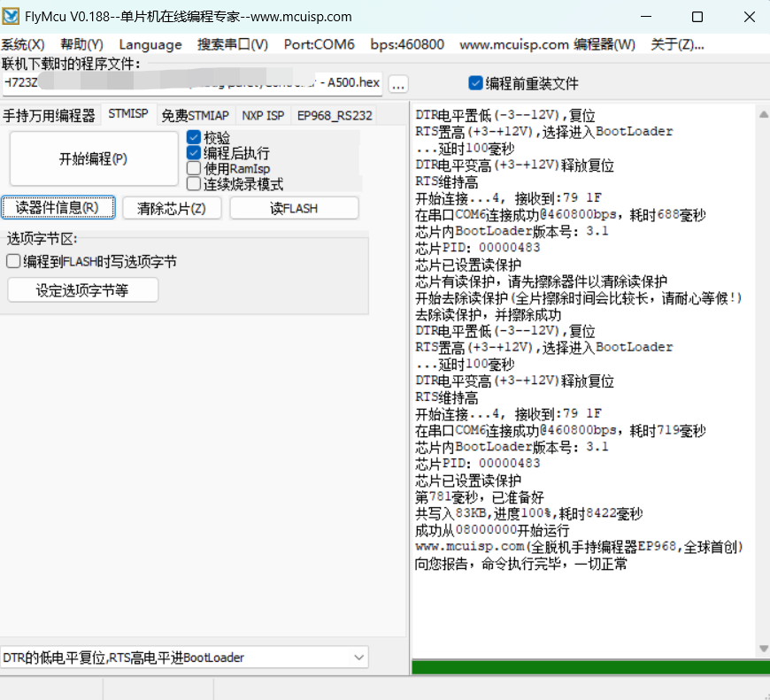Open the bps:460800 baud rate menu
This screenshot has height=700, width=770.
point(407,44)
